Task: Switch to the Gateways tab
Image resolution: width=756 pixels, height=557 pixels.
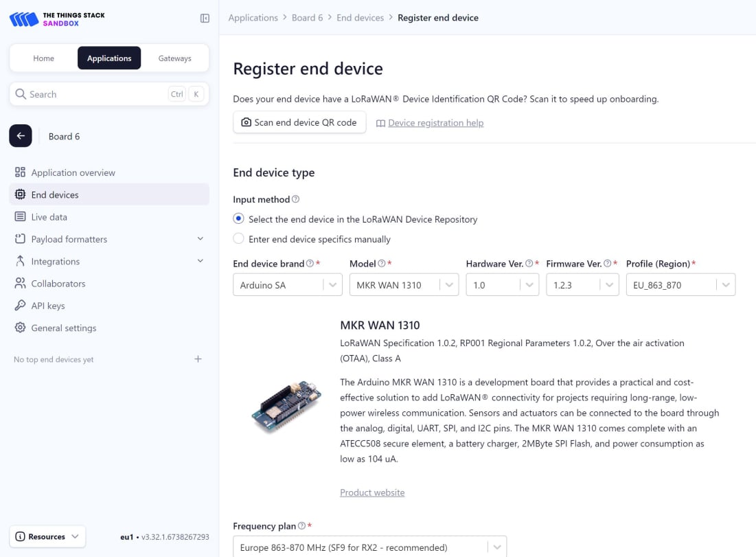Action: tap(174, 58)
